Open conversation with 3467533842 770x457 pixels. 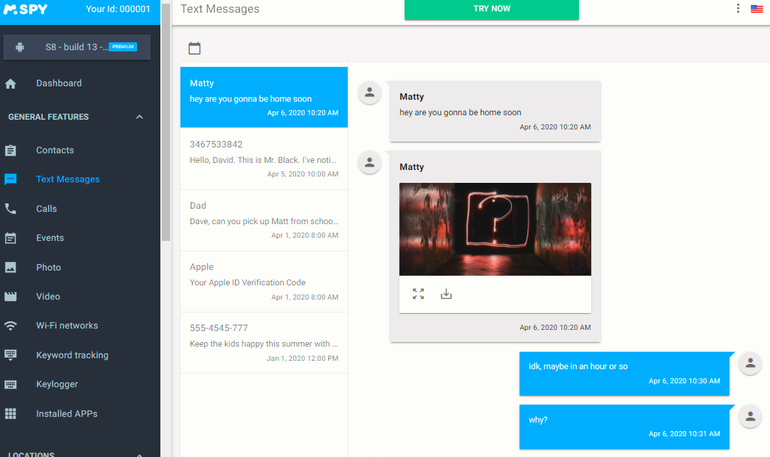pos(264,159)
